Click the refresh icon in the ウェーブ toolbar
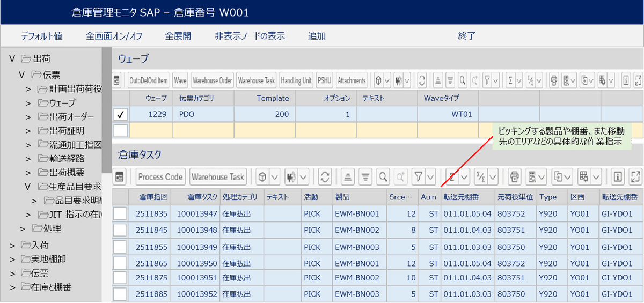The height and width of the screenshot is (303, 644). [422, 80]
